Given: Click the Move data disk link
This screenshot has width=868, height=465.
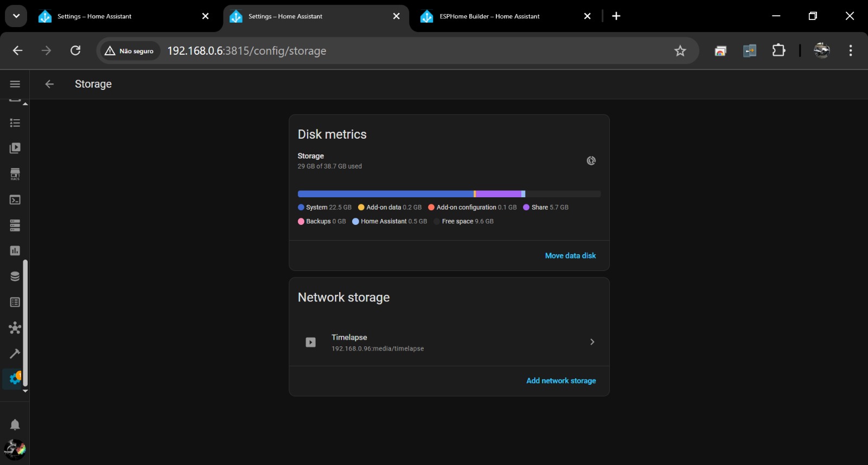Looking at the screenshot, I should [570, 256].
